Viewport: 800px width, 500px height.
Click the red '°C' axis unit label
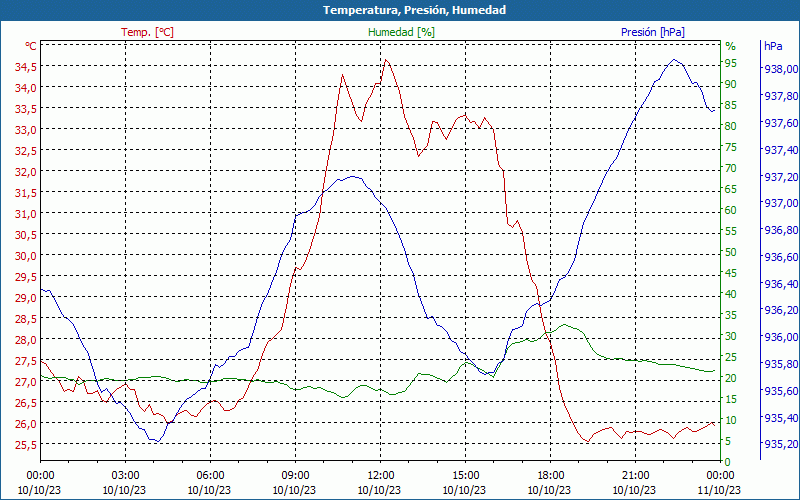[31, 46]
